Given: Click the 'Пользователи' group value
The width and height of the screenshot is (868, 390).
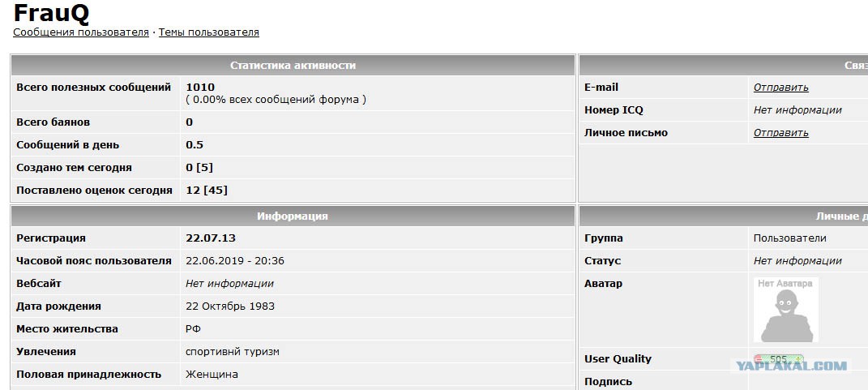Looking at the screenshot, I should coord(789,238).
